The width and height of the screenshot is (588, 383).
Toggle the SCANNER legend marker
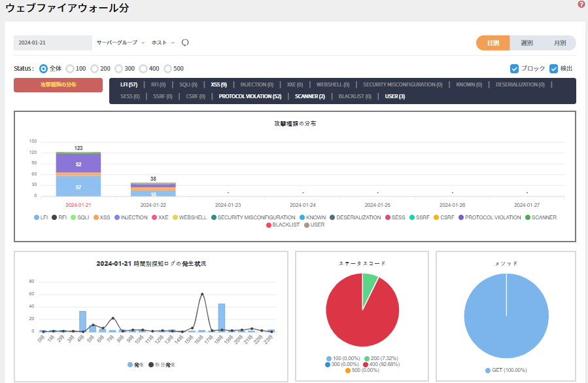[527, 217]
